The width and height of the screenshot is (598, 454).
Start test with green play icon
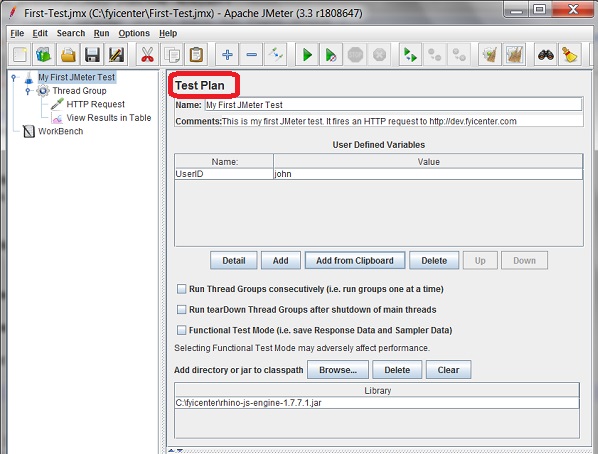307,55
